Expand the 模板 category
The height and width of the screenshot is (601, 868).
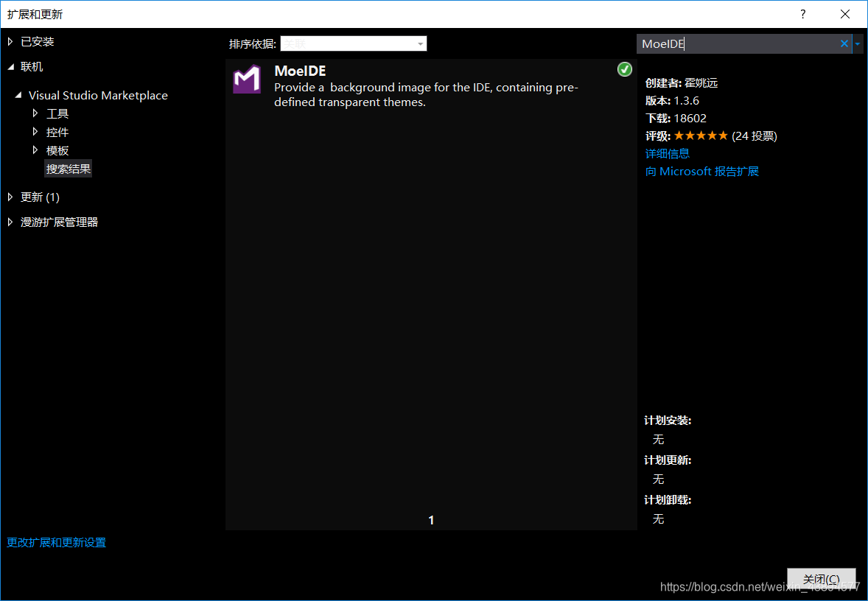[x=35, y=150]
